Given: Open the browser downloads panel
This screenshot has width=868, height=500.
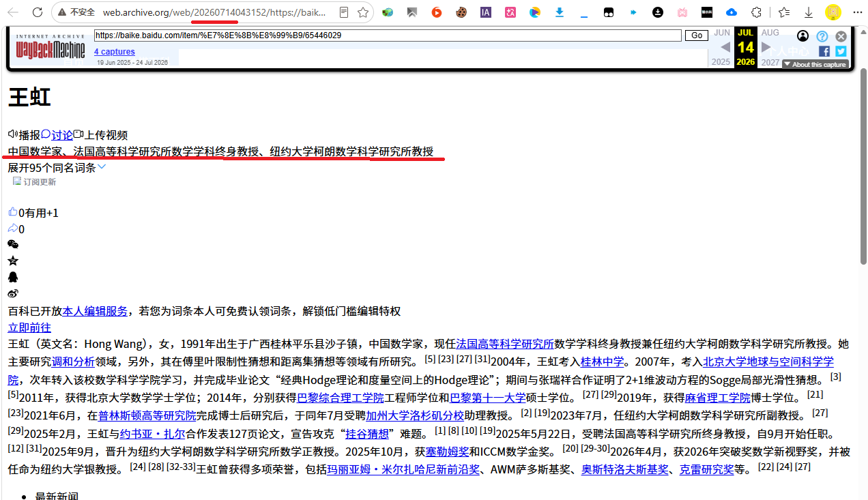Looking at the screenshot, I should [809, 12].
